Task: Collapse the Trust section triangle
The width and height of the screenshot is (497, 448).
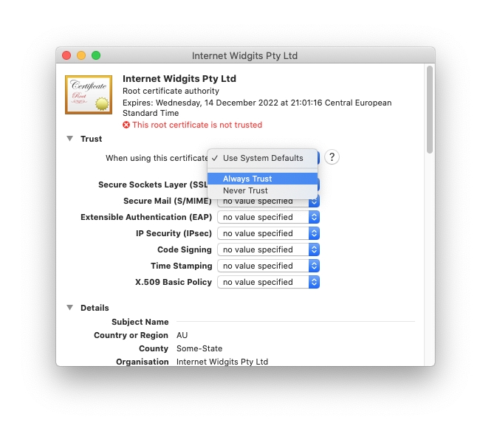Action: point(69,139)
